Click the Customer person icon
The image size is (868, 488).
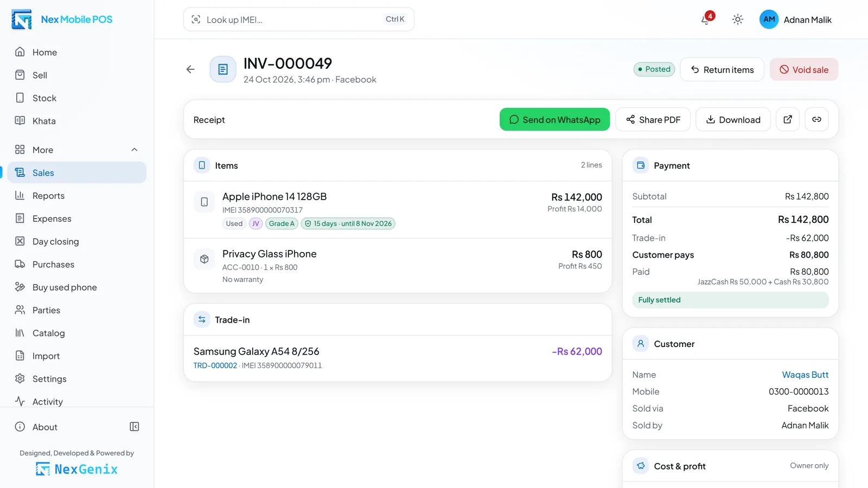[641, 344]
